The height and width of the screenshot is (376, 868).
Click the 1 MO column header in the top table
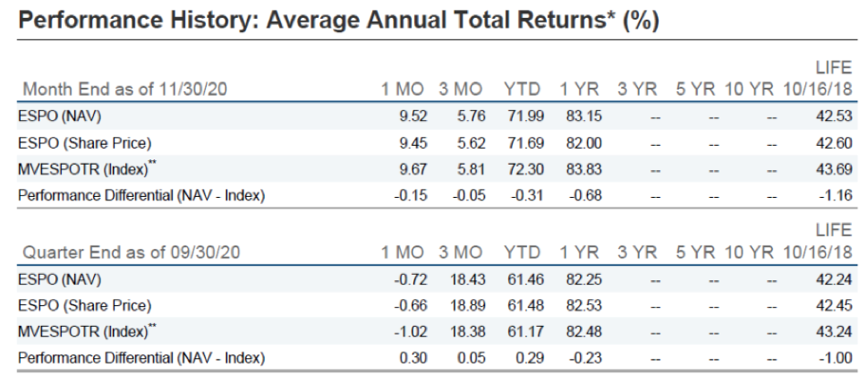(403, 90)
